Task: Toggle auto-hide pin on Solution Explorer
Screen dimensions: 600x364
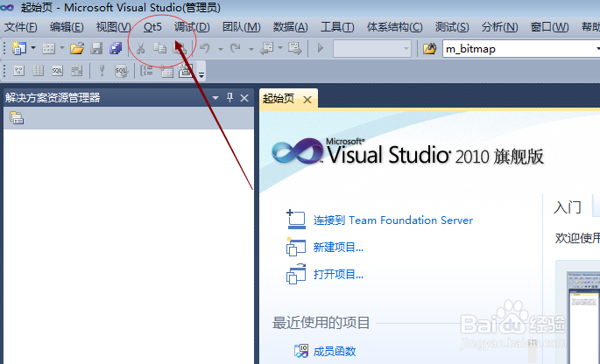Action: coord(230,97)
